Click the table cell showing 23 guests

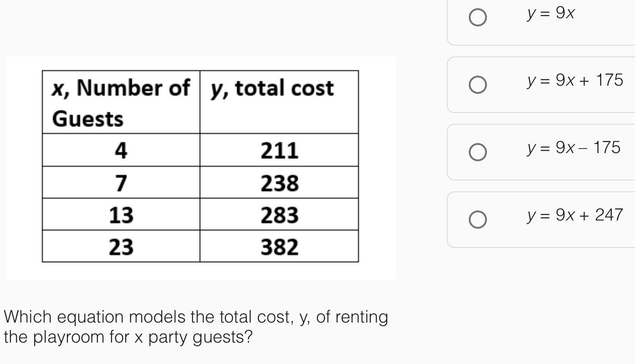click(121, 246)
